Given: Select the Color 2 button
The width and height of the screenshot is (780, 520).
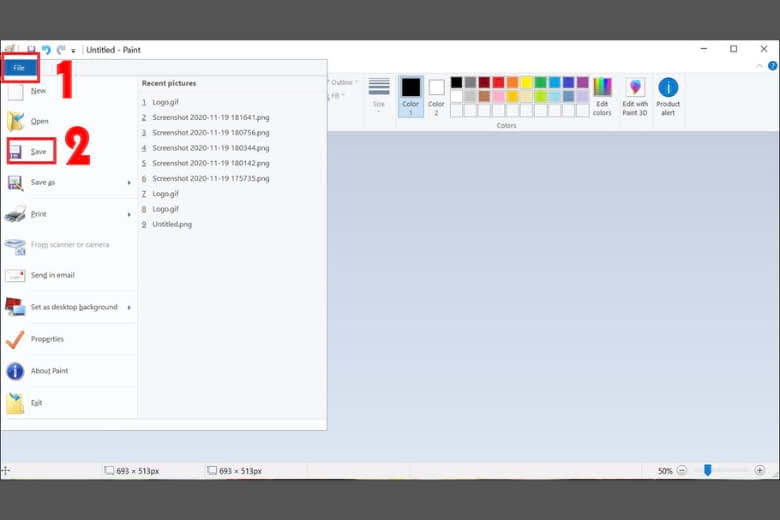Looking at the screenshot, I should [x=436, y=97].
